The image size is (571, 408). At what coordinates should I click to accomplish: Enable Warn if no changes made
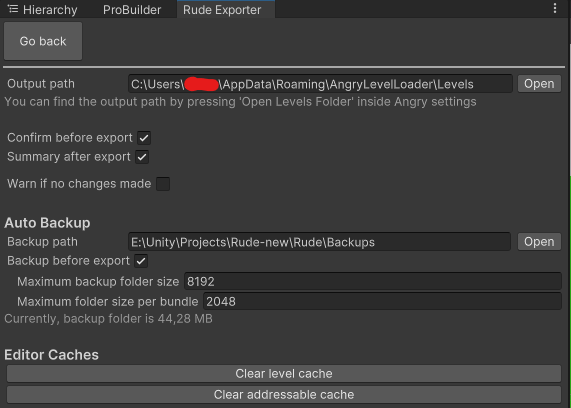click(163, 184)
